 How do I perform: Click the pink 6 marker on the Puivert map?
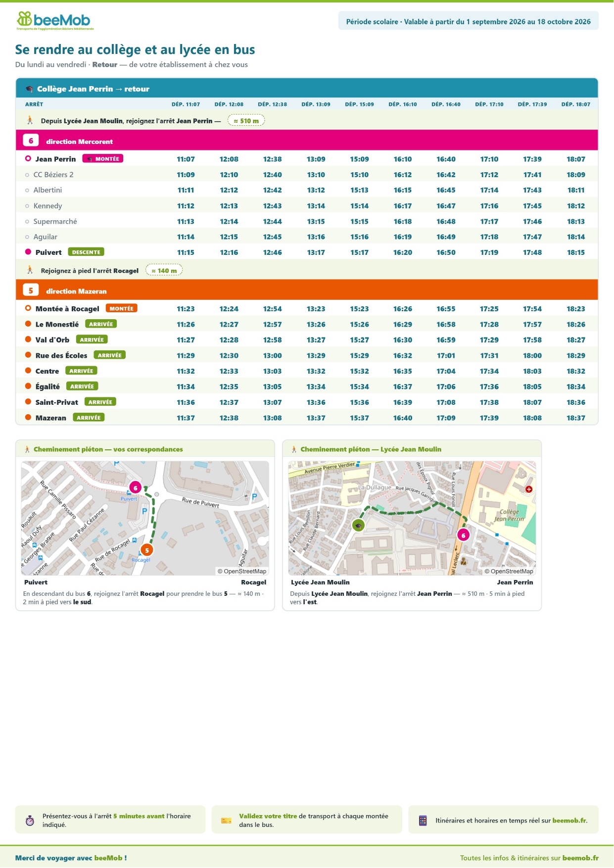(x=135, y=487)
